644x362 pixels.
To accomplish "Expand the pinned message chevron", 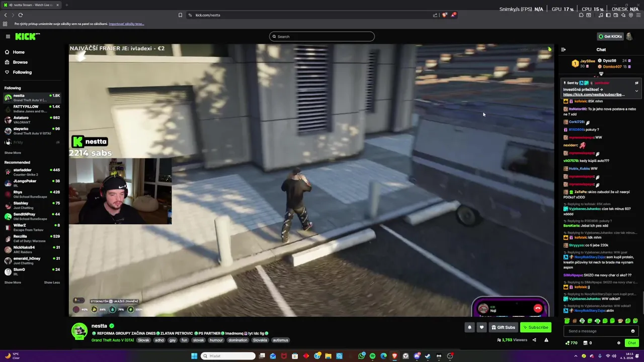I will 636,91.
